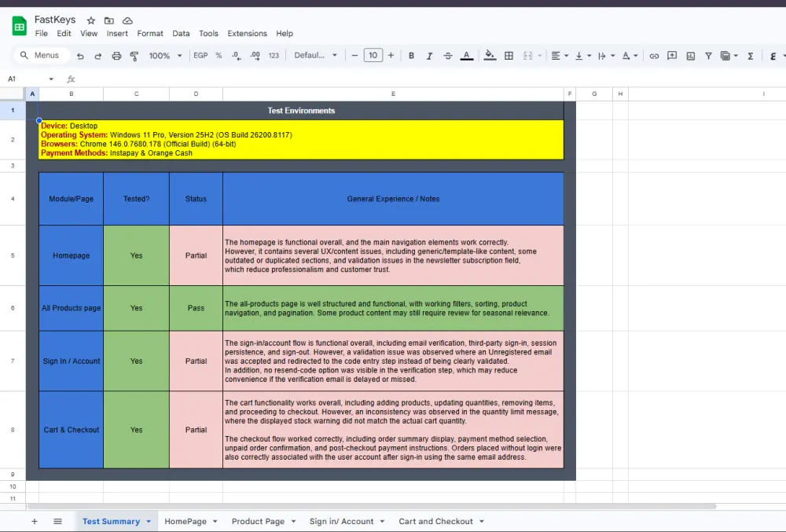
Task: Expand the vertical align dropdown
Action: click(589, 56)
